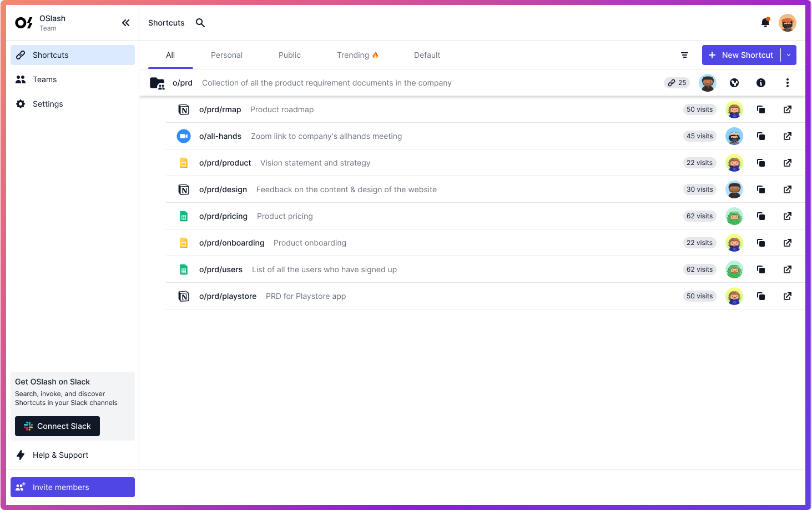
Task: Copy the o/prd/rmap shortcut link
Action: coord(761,109)
